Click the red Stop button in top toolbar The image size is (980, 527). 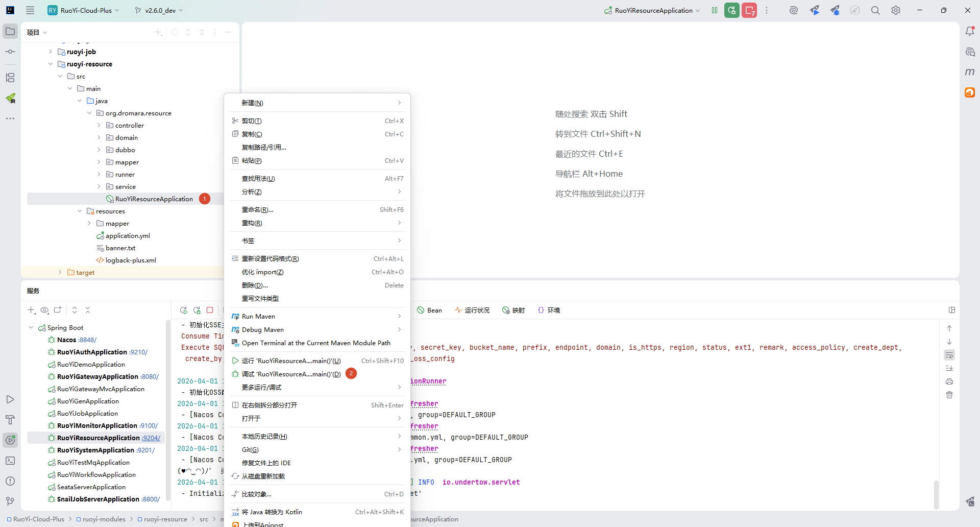[749, 10]
